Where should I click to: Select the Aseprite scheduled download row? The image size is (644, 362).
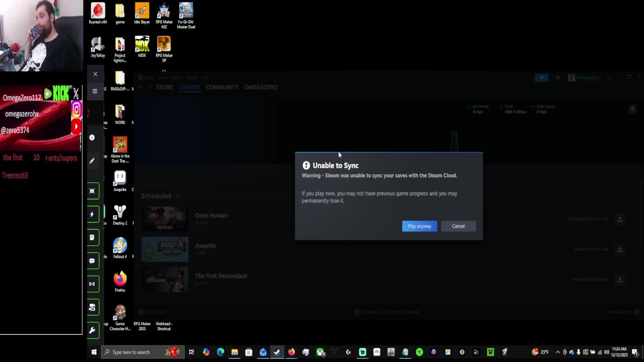[382, 249]
